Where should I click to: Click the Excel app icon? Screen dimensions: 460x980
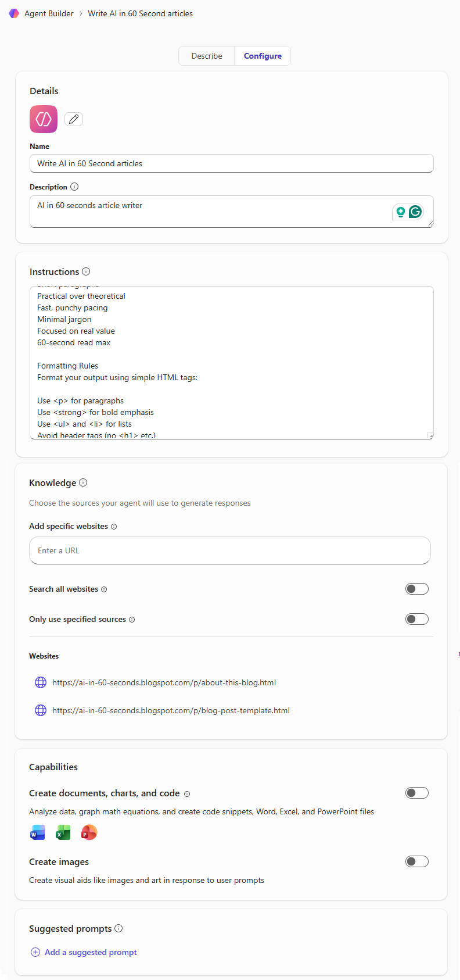pyautogui.click(x=63, y=832)
